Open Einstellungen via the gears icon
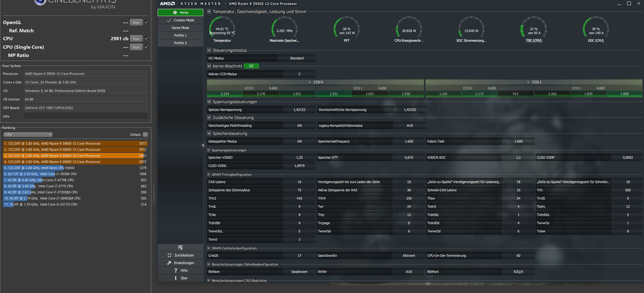This screenshot has height=293, width=644. pyautogui.click(x=169, y=263)
